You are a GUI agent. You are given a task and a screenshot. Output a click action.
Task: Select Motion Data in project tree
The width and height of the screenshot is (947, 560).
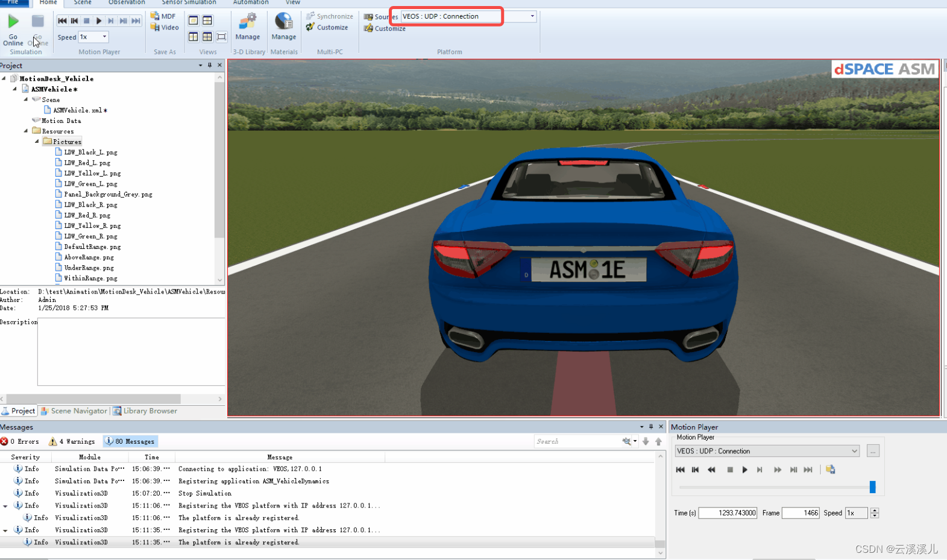click(57, 121)
